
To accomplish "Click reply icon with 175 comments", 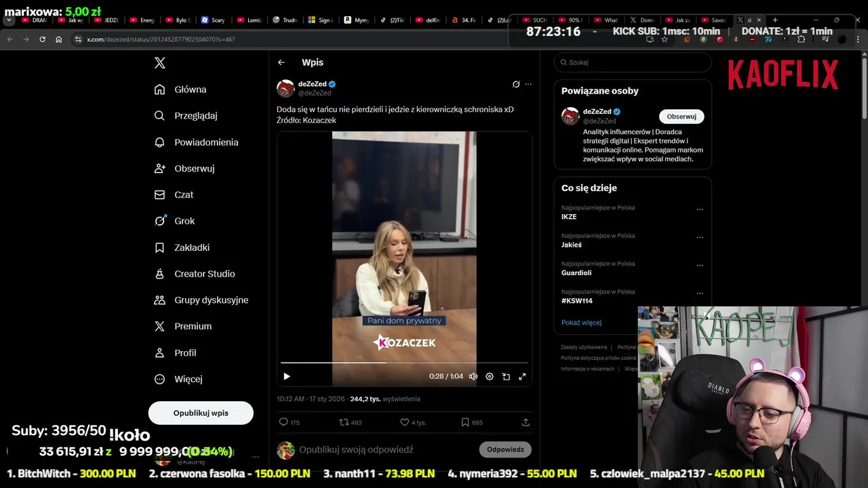I will coord(289,422).
